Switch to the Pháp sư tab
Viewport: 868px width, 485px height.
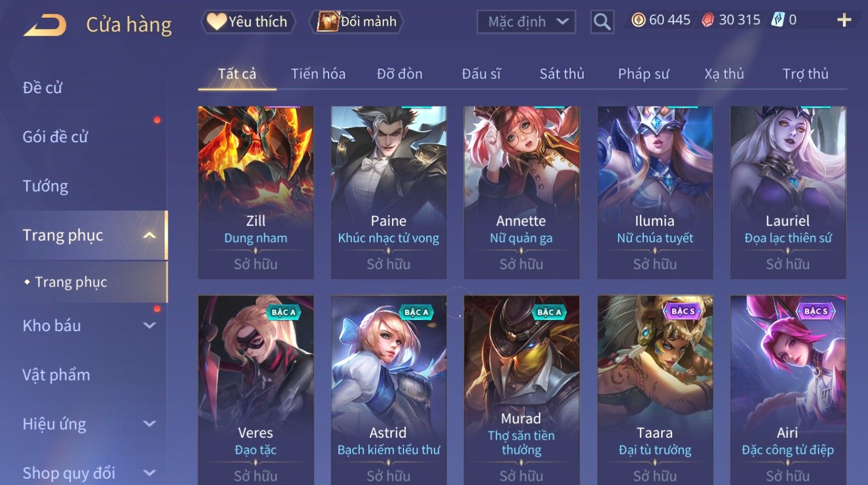click(x=643, y=74)
